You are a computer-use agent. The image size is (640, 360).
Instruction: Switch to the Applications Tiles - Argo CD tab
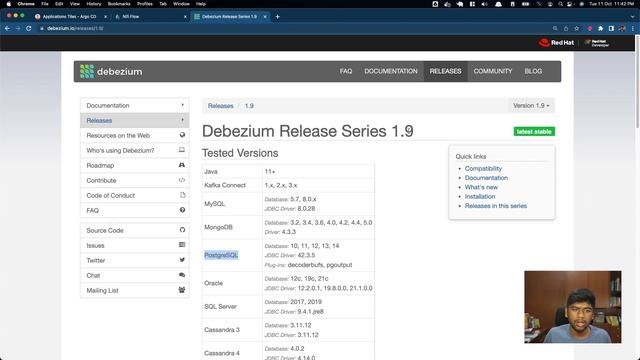click(70, 17)
